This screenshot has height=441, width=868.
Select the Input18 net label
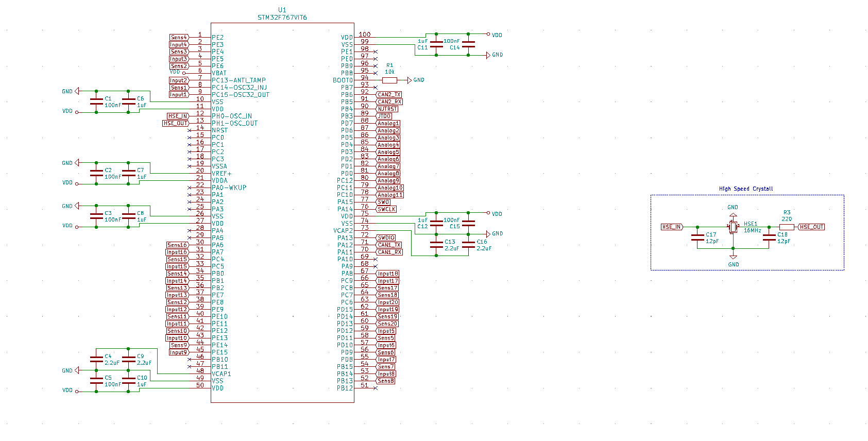click(x=387, y=274)
